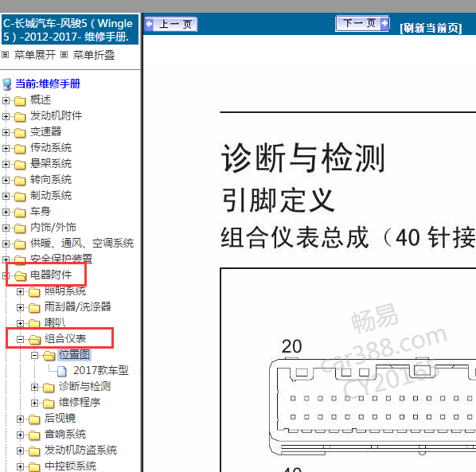Viewport: 476px width, 472px height.
Task: Click 菜单展开 to expand all menus
Action: point(34,55)
